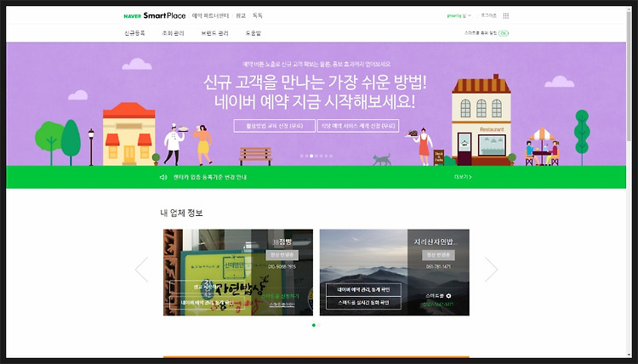Select the highlighted white banner pagination dot
This screenshot has width=638, height=364.
[x=311, y=156]
